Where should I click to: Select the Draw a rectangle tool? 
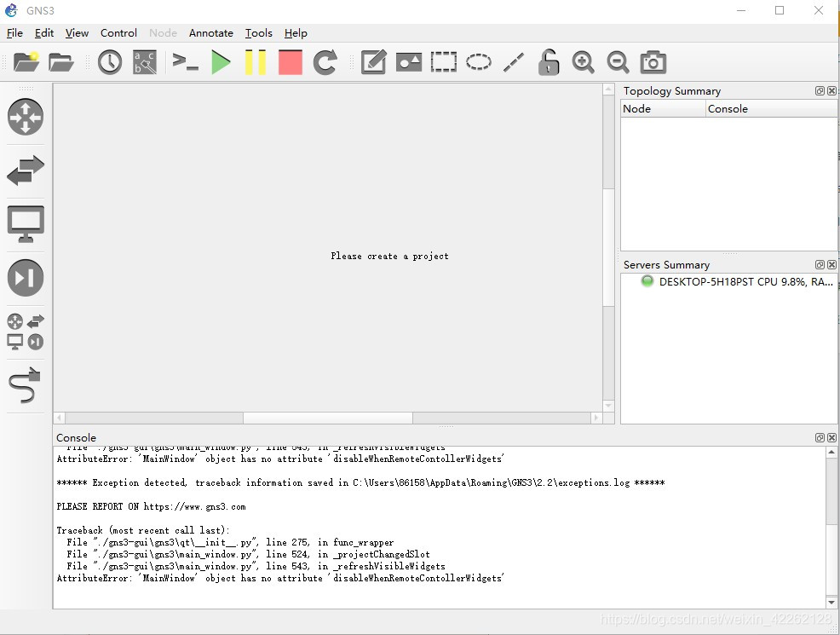(x=444, y=62)
